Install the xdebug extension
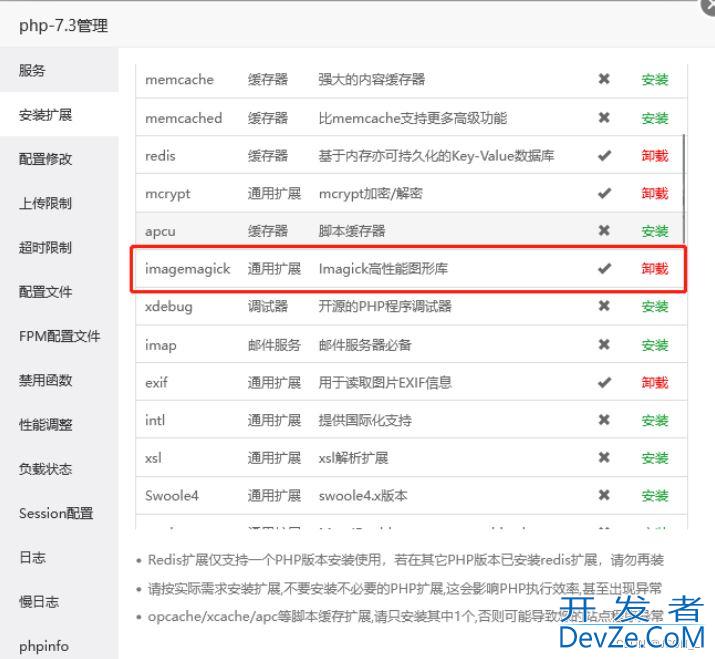 (x=655, y=306)
